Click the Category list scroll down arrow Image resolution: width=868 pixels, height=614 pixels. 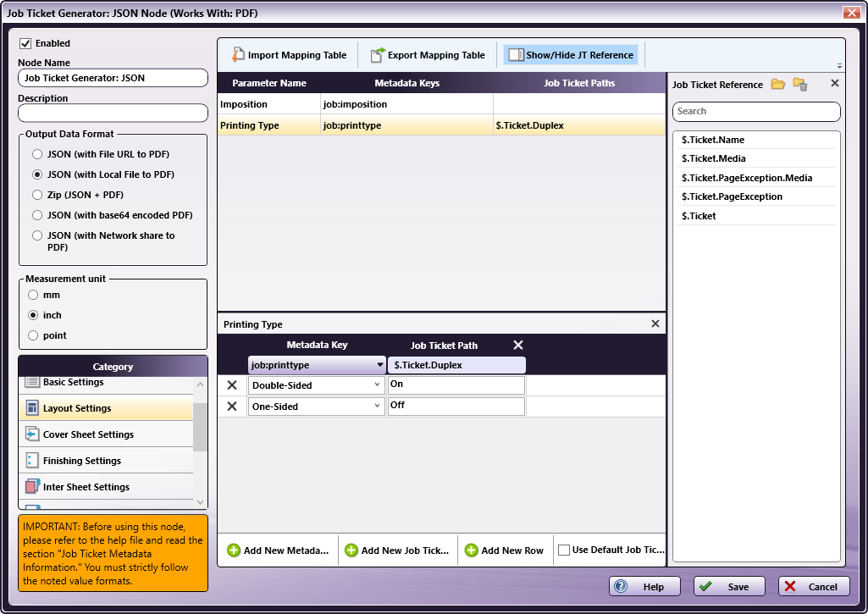(x=201, y=502)
